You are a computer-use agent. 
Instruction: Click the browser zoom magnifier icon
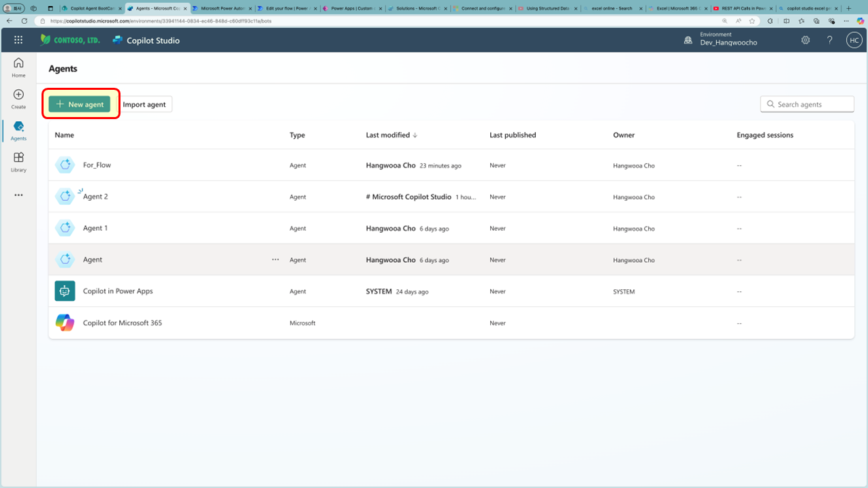coord(724,21)
